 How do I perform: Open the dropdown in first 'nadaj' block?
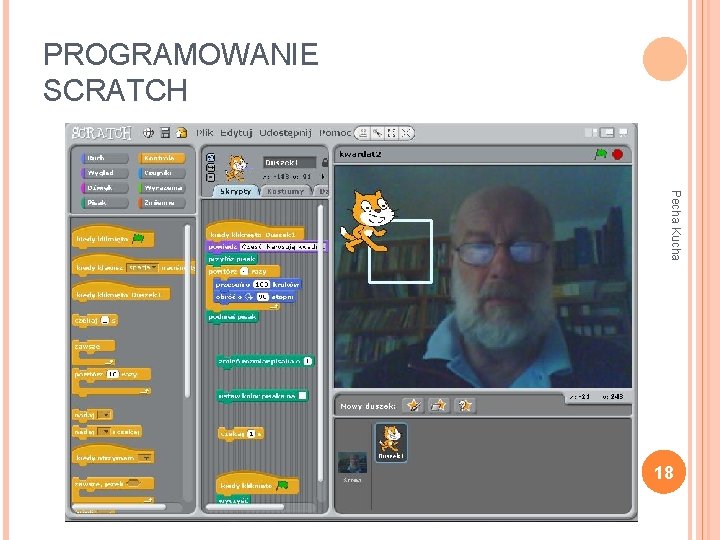pyautogui.click(x=105, y=415)
